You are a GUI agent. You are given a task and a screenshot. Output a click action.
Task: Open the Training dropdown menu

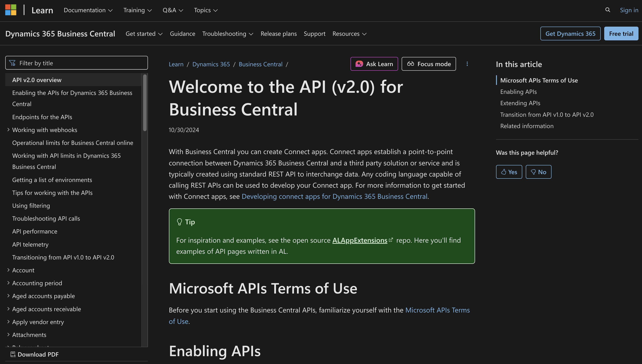pyautogui.click(x=137, y=10)
